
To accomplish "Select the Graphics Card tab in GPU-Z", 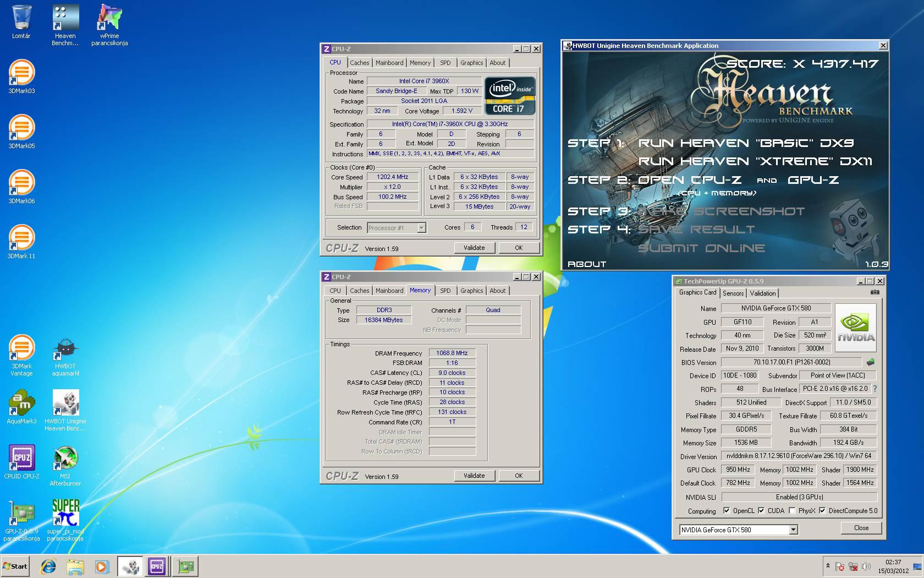I will tap(697, 292).
